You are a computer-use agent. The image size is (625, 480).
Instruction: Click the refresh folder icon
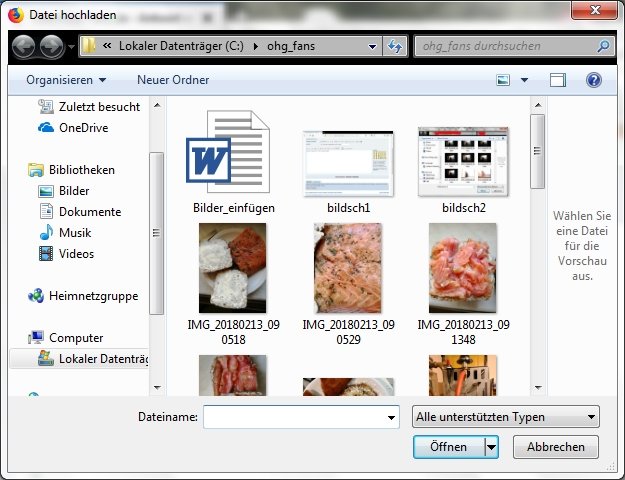coord(395,46)
